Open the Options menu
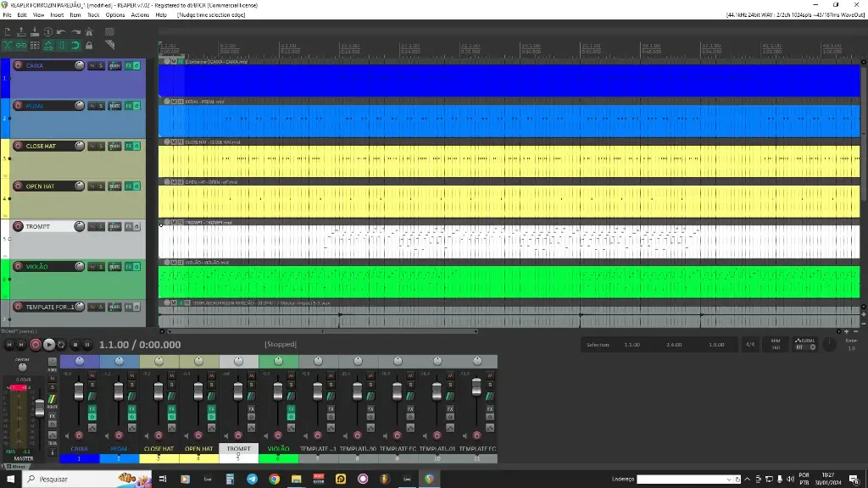The width and height of the screenshot is (868, 488). 115,15
